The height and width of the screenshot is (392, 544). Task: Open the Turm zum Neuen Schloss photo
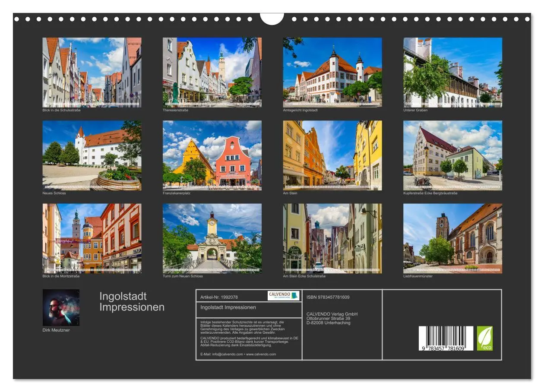point(212,238)
